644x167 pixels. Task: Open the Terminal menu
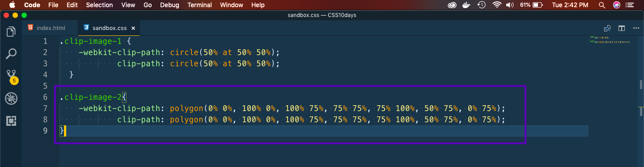[200, 5]
